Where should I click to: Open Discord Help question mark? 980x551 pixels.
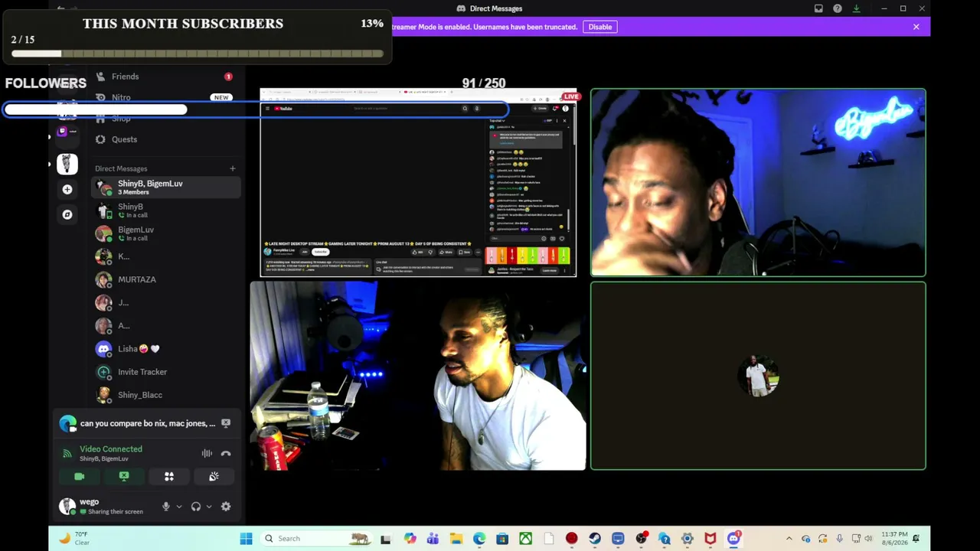pos(838,8)
